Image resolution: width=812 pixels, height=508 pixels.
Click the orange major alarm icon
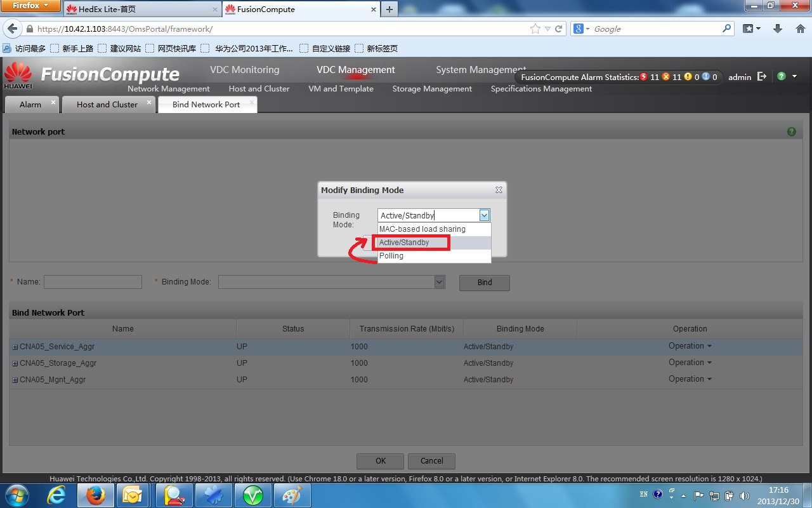[666, 77]
